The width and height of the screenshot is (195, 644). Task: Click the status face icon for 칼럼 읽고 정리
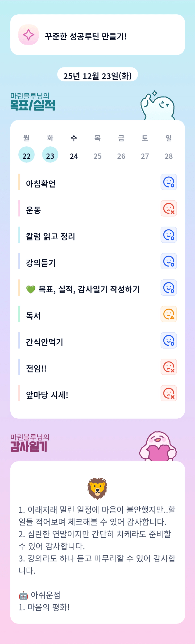(x=169, y=235)
